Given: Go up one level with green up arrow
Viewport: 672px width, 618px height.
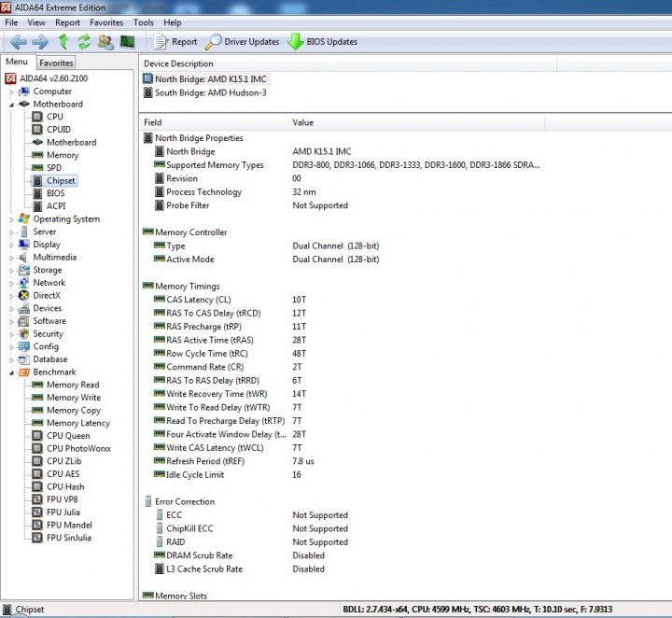Looking at the screenshot, I should (63, 42).
